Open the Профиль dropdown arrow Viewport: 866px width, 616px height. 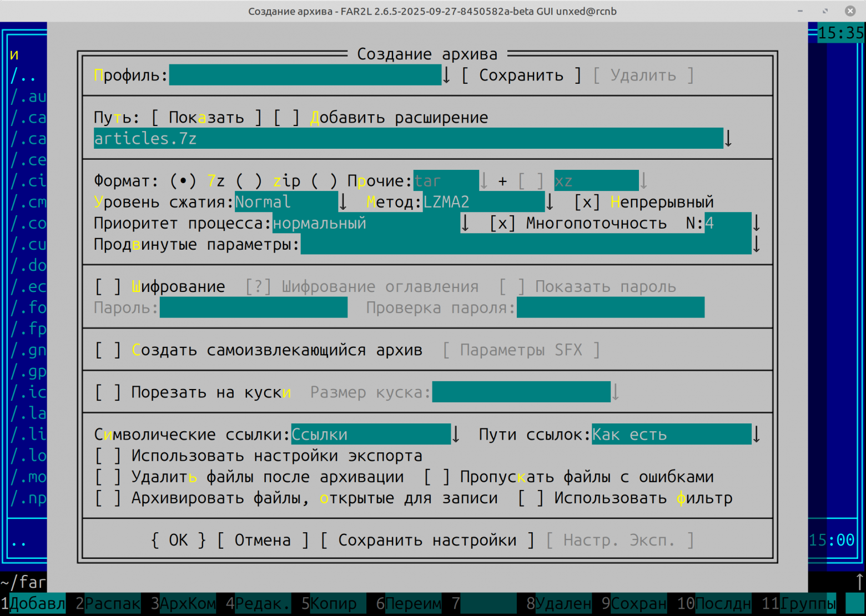pos(446,75)
